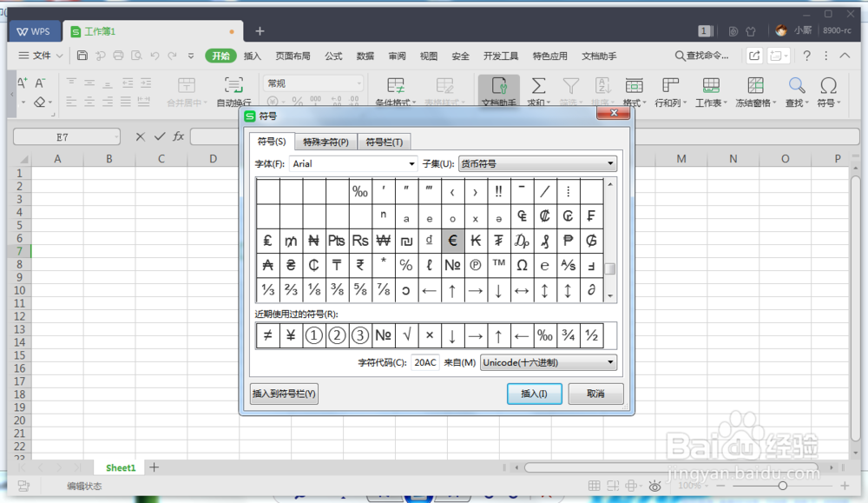
Task: Select the 符号(S) tab
Action: point(272,142)
